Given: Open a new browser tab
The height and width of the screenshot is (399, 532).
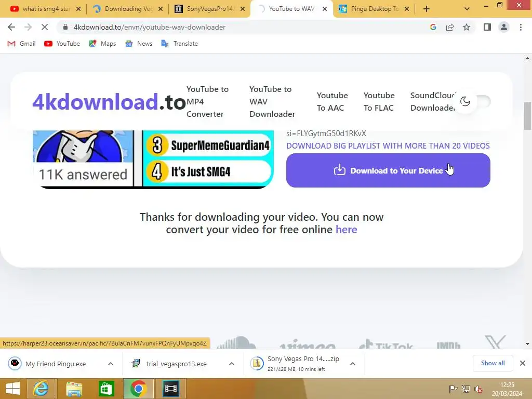Looking at the screenshot, I should [x=427, y=9].
